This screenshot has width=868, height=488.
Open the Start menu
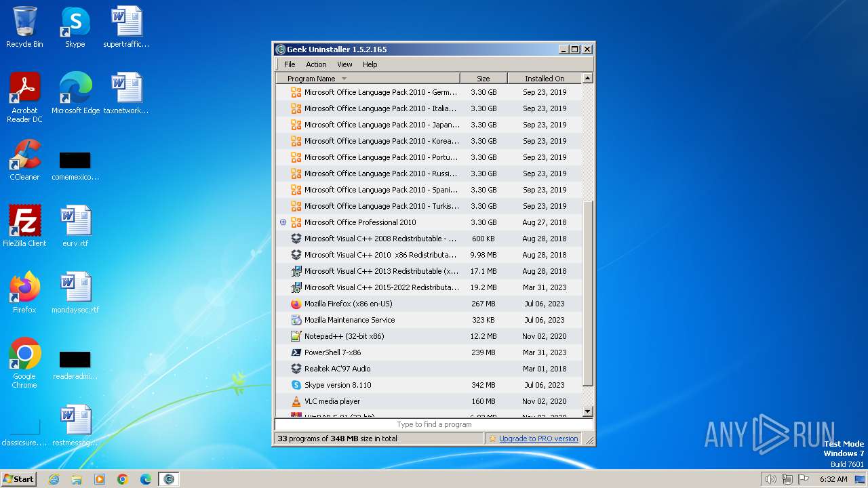[x=18, y=479]
